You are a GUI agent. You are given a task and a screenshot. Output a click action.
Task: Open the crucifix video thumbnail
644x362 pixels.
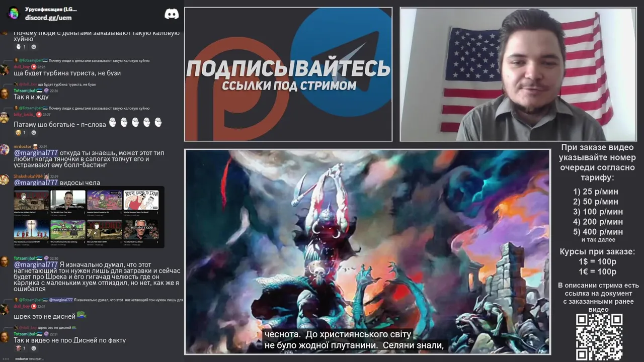[31, 229]
